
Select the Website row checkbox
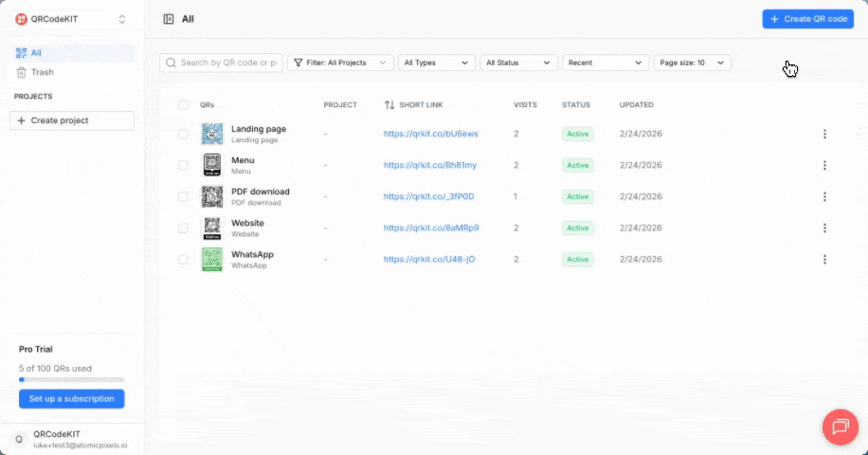(183, 227)
